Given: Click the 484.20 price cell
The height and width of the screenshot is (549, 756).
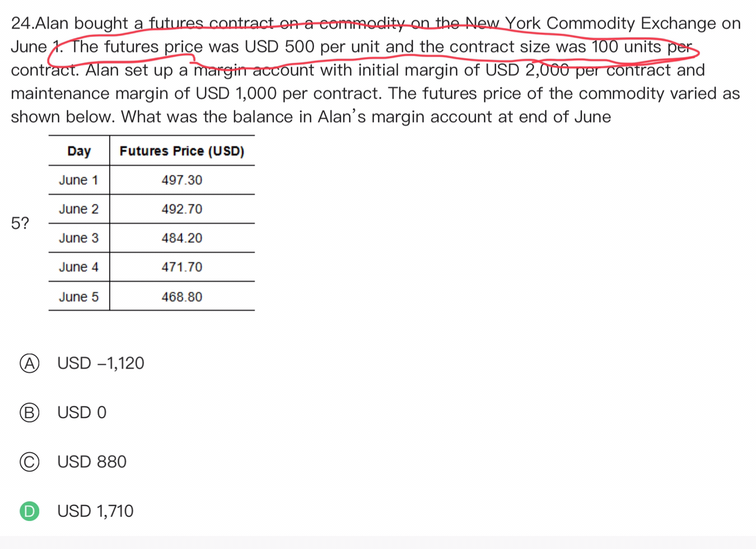Looking at the screenshot, I should click(x=182, y=238).
